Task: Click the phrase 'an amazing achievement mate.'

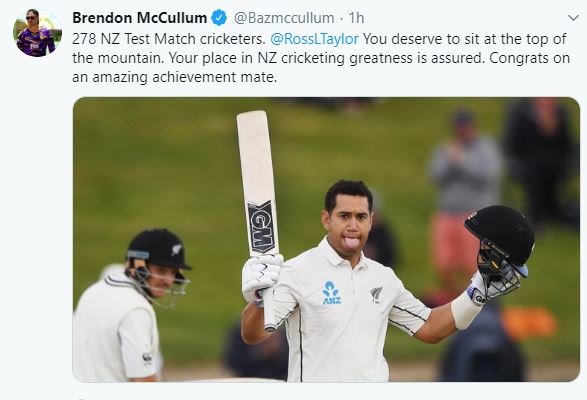Action: point(174,77)
